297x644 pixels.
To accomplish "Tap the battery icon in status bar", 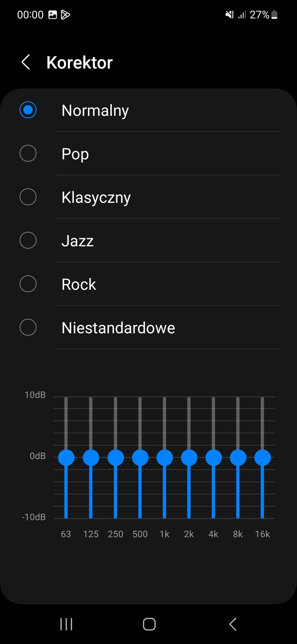I will 274,15.
